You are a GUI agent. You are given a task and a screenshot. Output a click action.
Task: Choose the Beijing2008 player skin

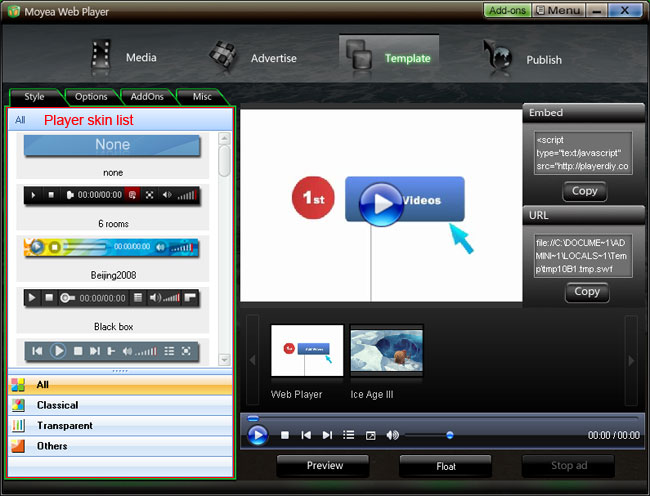(112, 258)
